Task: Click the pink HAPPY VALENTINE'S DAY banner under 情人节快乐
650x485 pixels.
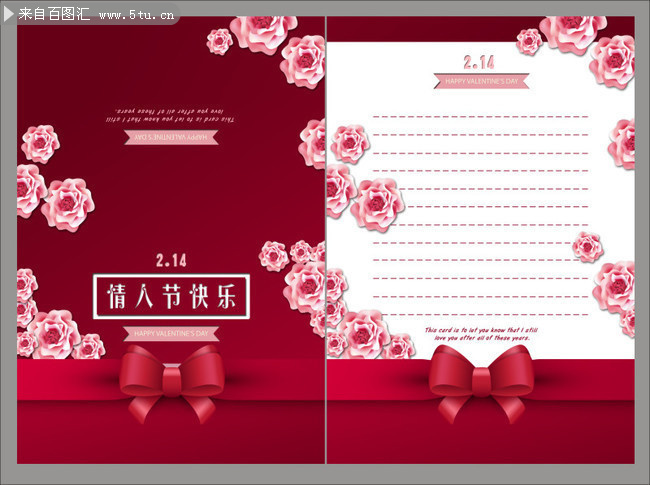Action: (171, 333)
